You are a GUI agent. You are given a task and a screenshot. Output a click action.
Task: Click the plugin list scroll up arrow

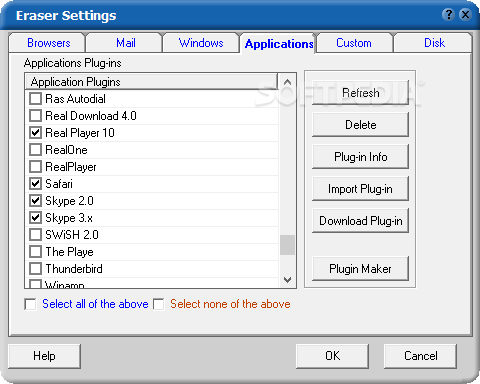point(287,82)
